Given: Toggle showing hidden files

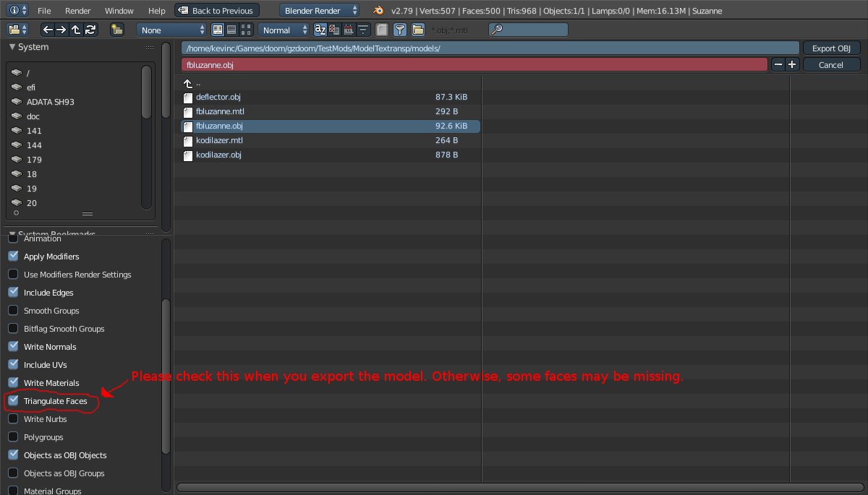Looking at the screenshot, I should (382, 30).
